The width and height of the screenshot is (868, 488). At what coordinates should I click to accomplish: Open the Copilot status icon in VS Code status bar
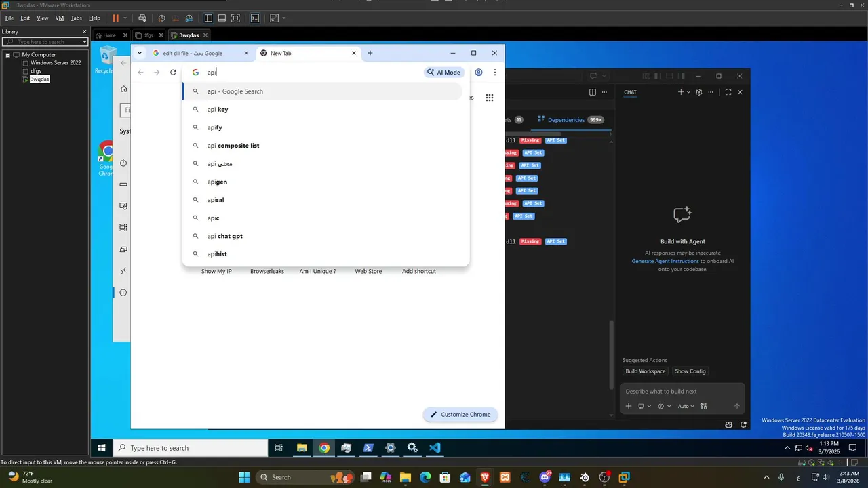[x=729, y=424]
